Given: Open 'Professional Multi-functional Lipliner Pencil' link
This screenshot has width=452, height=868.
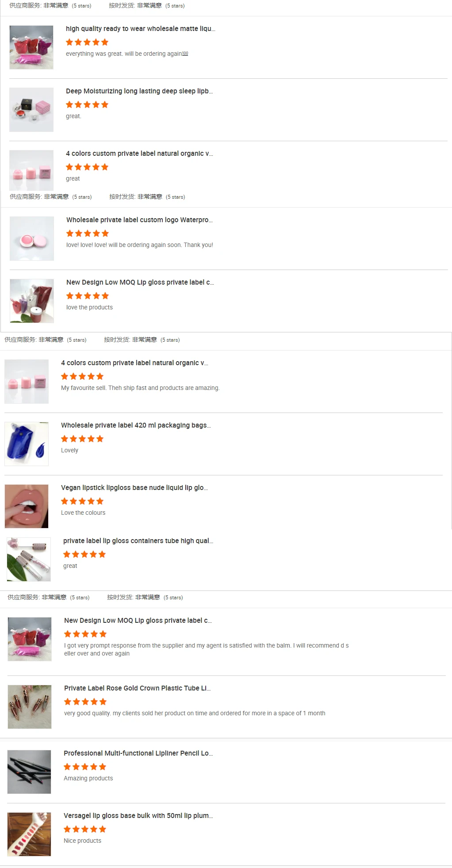Looking at the screenshot, I should [x=138, y=753].
